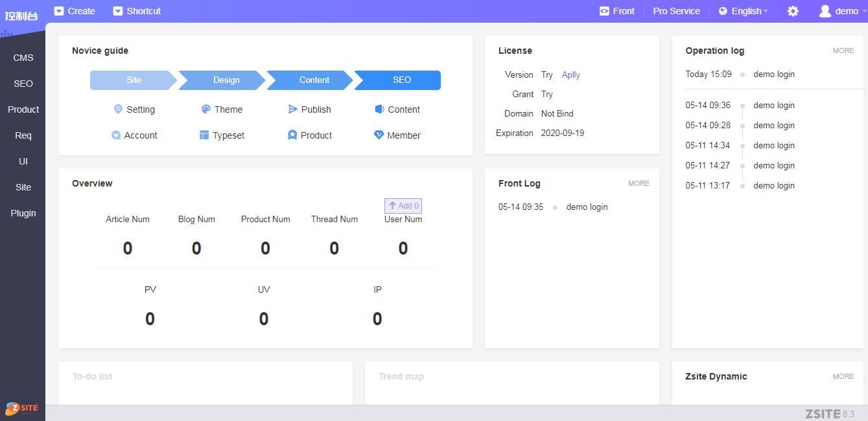Expand the Create dropdown menu
Viewport: 868px width, 421px height.
click(75, 11)
